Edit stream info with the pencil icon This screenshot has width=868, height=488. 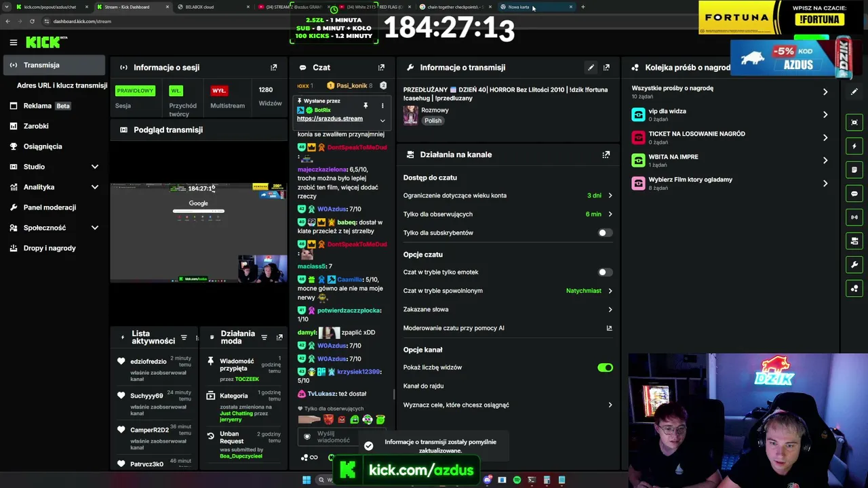[591, 68]
